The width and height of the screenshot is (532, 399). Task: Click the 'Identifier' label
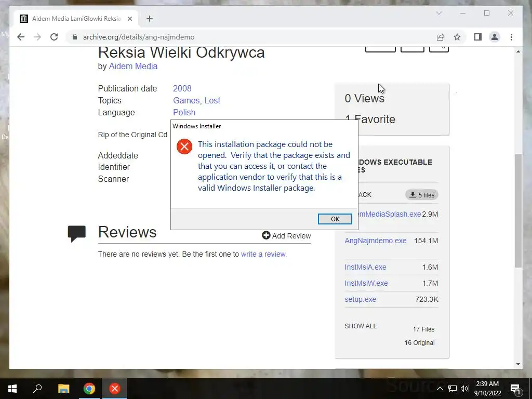tap(114, 167)
